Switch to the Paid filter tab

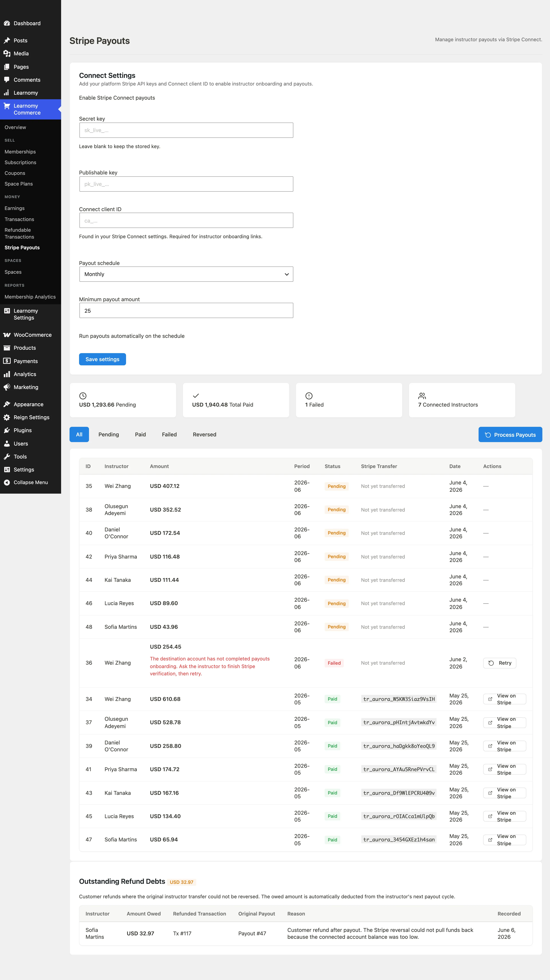pyautogui.click(x=140, y=434)
